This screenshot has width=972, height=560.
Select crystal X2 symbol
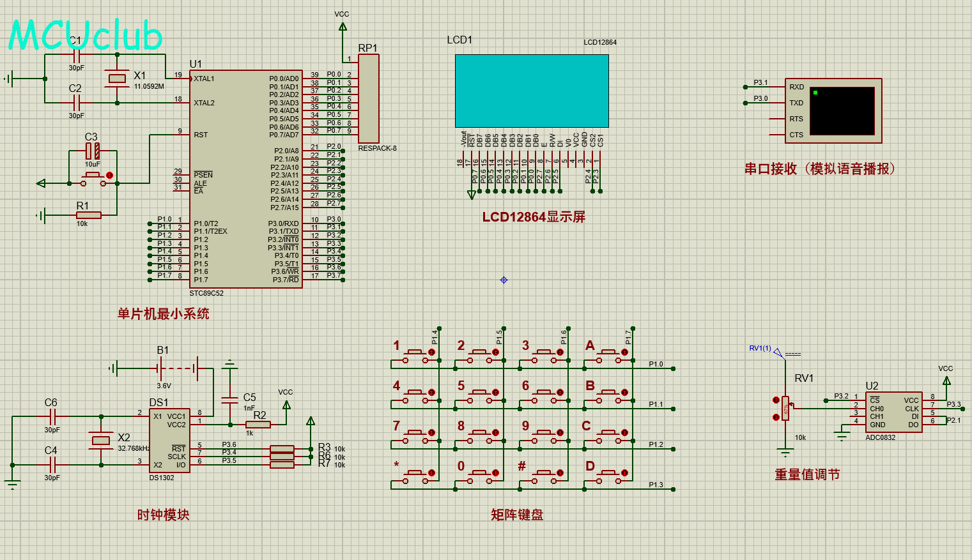click(101, 441)
